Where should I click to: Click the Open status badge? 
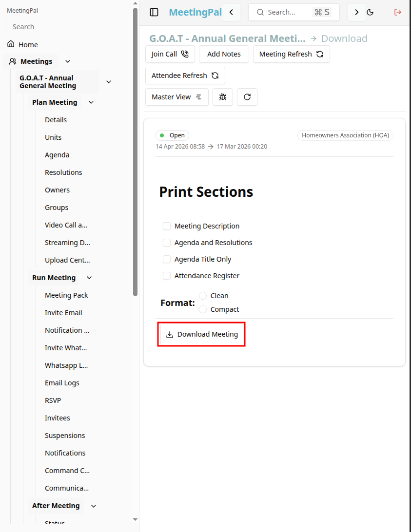tap(172, 135)
